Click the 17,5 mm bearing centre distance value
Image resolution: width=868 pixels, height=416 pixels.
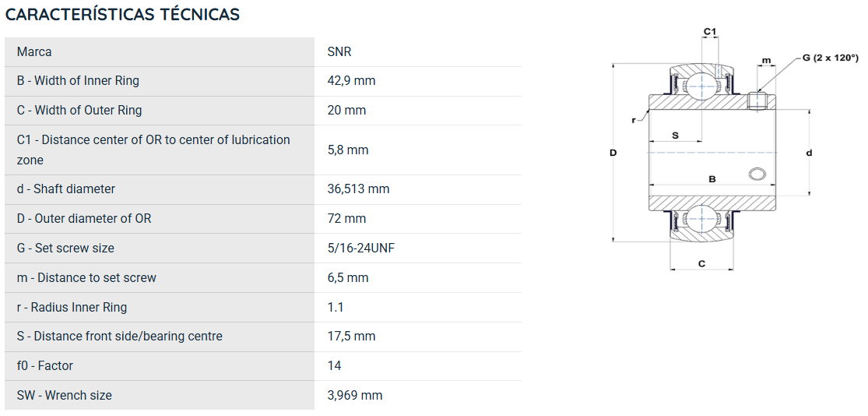(352, 337)
